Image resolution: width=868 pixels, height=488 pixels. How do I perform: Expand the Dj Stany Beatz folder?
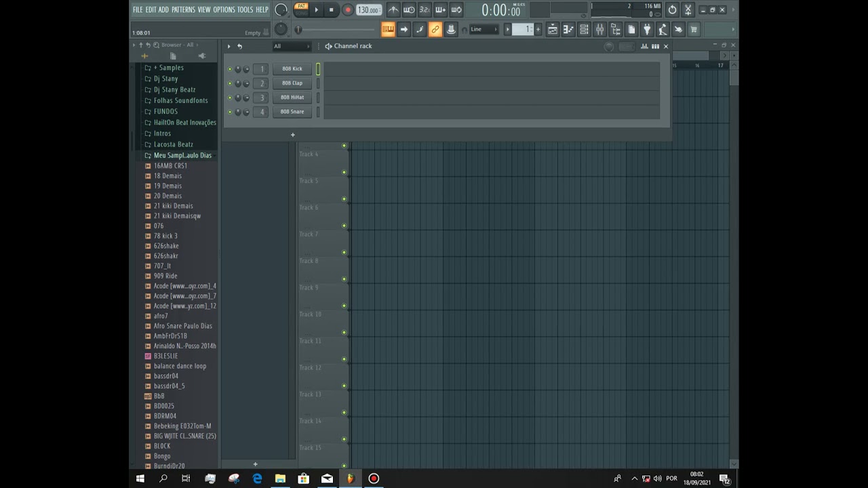[x=174, y=89]
